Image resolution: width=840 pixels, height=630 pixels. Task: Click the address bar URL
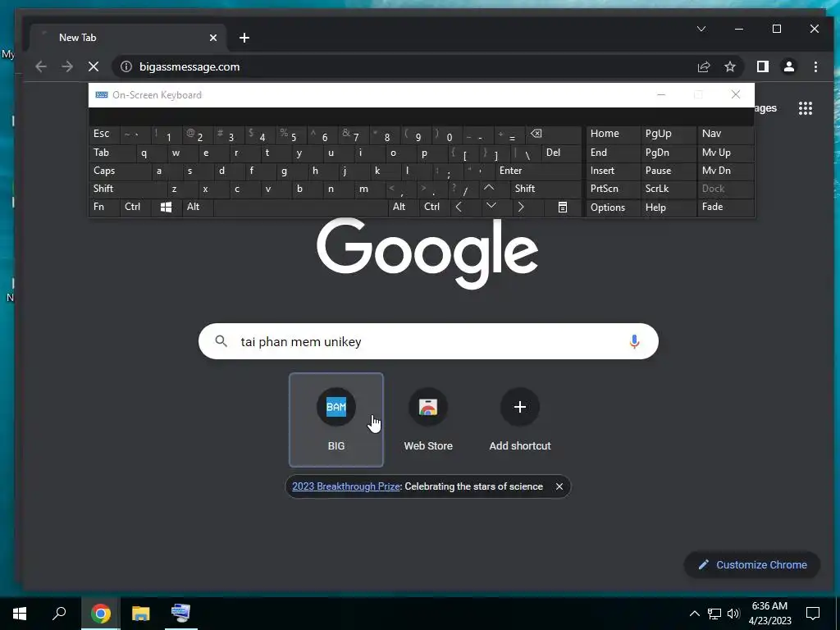click(x=189, y=66)
